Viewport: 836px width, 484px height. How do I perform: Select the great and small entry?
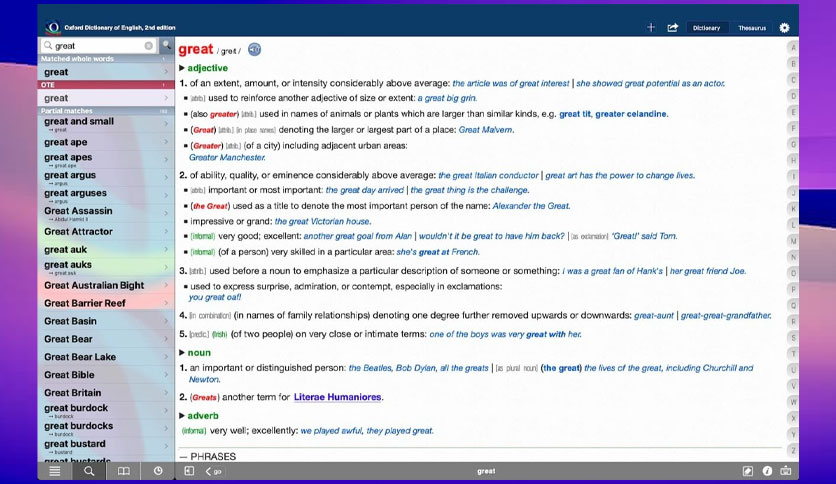pos(106,124)
